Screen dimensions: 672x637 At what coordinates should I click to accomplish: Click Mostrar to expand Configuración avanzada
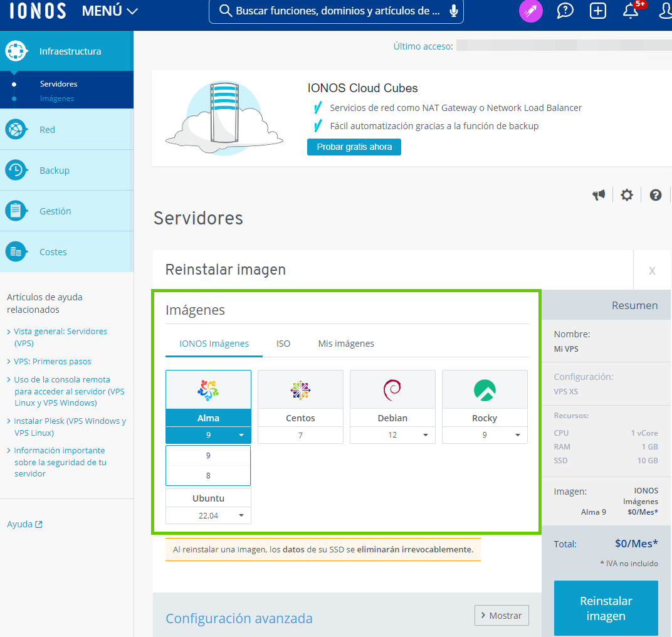point(501,616)
